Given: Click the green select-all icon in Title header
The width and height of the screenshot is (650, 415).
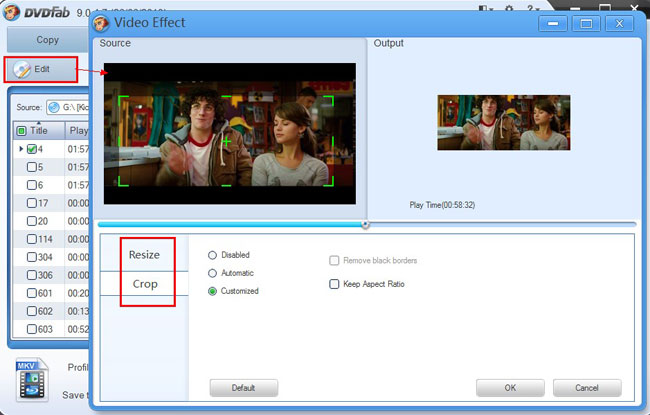Looking at the screenshot, I should [x=21, y=131].
